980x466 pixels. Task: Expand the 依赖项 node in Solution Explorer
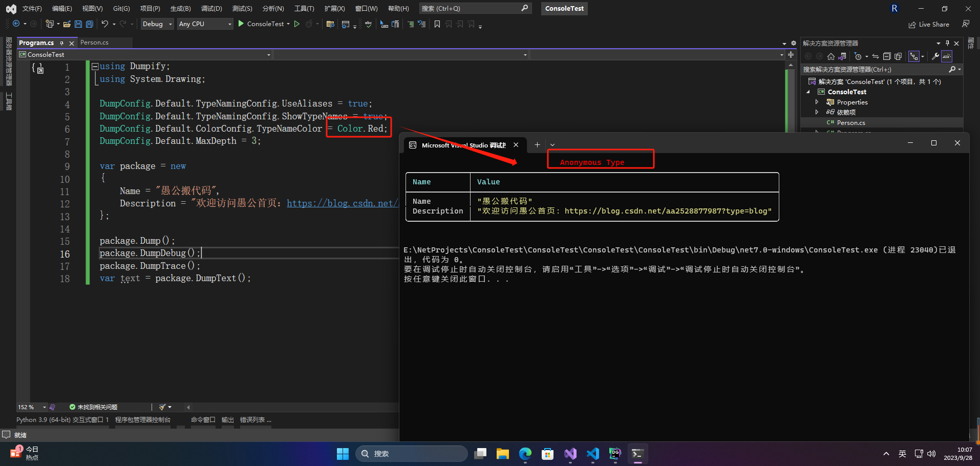click(817, 112)
